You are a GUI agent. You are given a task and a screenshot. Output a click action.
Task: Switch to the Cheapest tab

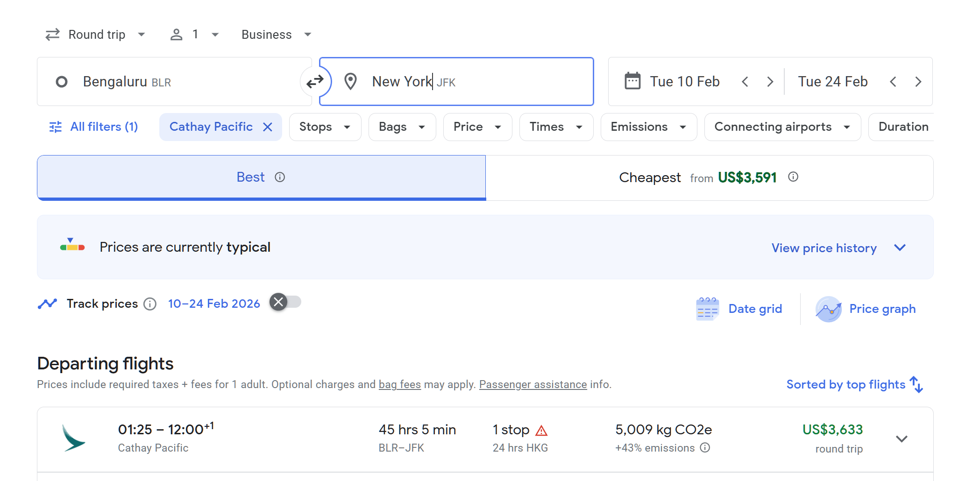[x=709, y=177]
